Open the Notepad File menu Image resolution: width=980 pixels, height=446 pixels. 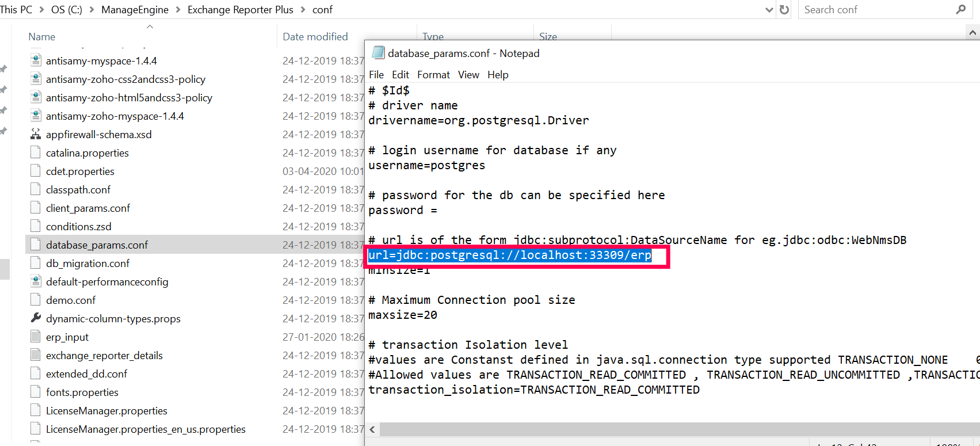(x=376, y=75)
